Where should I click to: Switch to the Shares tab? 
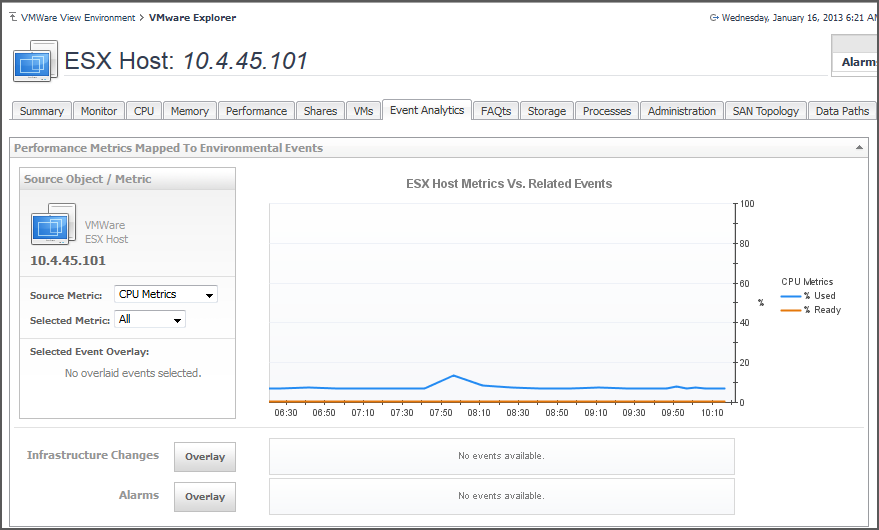(320, 111)
